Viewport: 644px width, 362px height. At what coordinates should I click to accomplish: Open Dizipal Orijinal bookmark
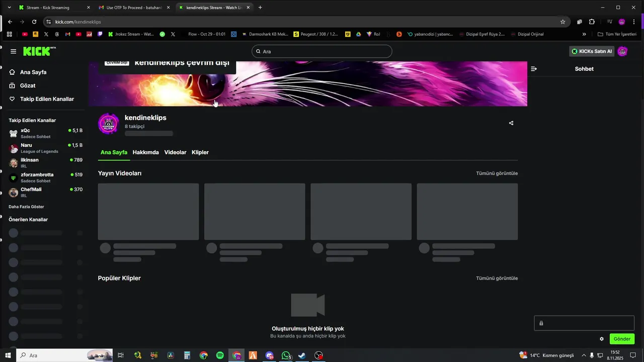(x=527, y=34)
